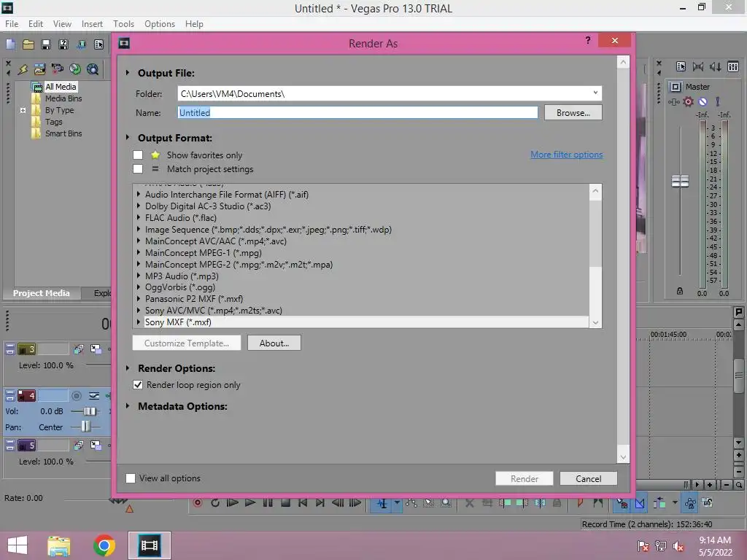Click the Go to Start transport button
The width and height of the screenshot is (747, 560).
[303, 502]
